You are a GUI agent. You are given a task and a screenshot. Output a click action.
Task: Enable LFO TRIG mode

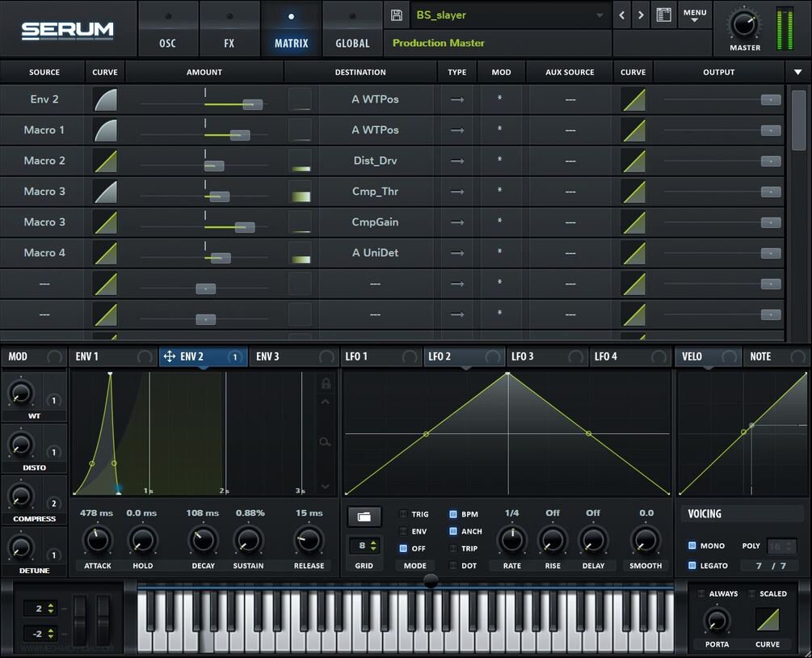click(x=403, y=514)
